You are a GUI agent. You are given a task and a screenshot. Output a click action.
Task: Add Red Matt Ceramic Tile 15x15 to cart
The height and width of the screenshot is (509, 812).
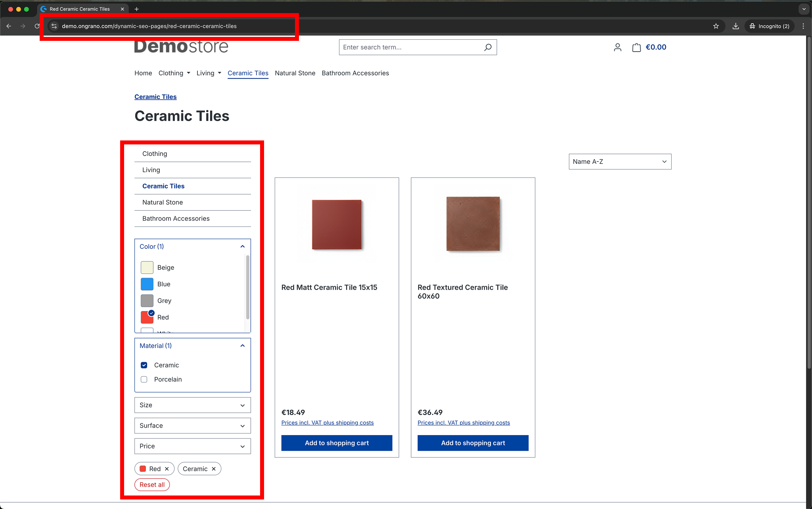(337, 443)
